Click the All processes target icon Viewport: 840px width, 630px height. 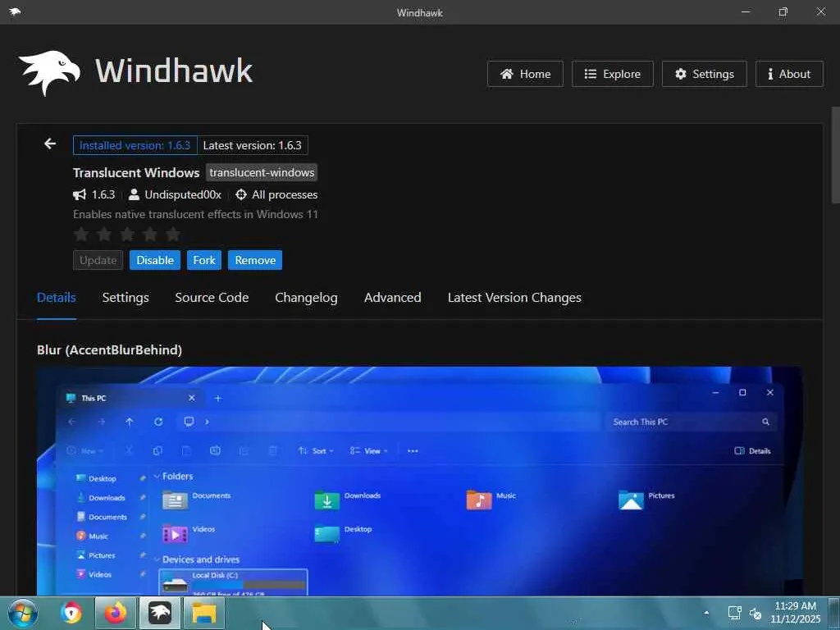(x=241, y=194)
